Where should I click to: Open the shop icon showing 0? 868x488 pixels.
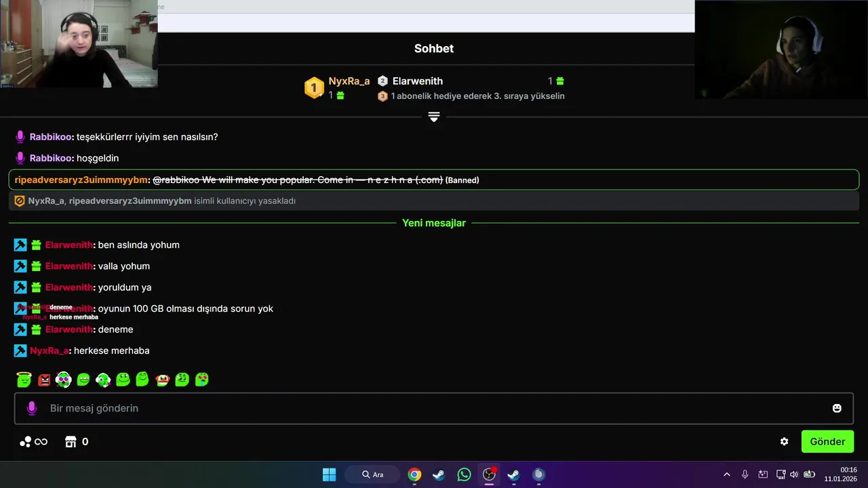coord(76,442)
